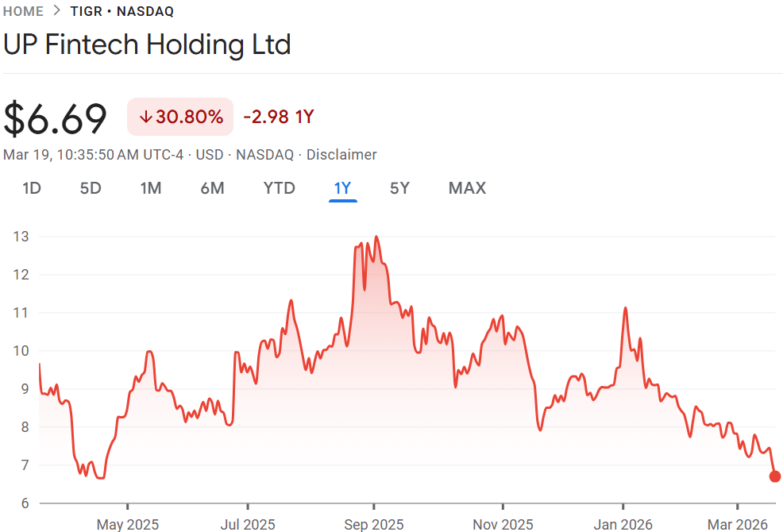Viewport: 783px width, 532px height.
Task: Open the 5Y chart range
Action: pos(399,188)
